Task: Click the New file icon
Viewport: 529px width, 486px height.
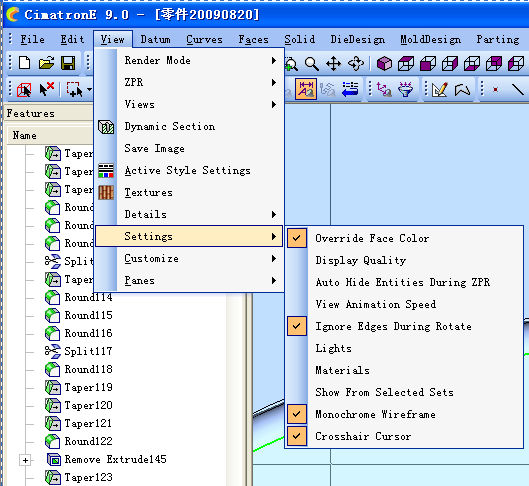Action: point(24,63)
